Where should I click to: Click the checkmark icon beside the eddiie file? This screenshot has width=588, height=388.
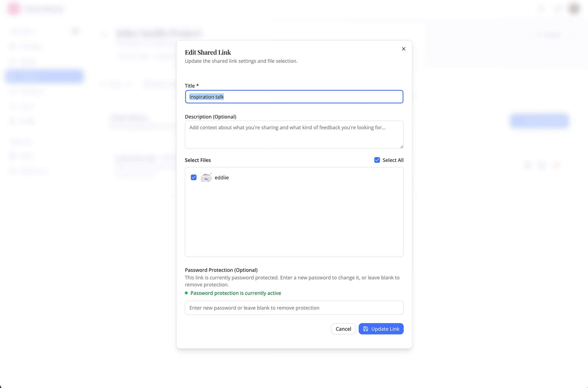[194, 177]
